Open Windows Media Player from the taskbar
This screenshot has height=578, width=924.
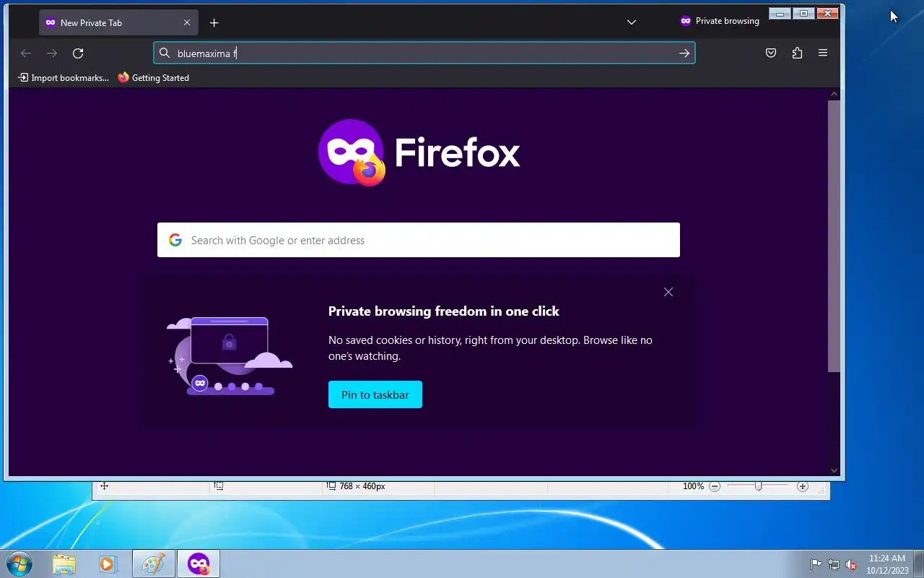tap(108, 564)
